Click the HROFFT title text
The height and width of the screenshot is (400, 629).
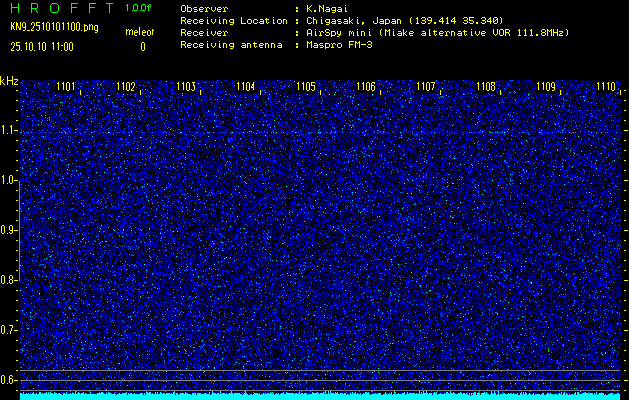point(58,8)
